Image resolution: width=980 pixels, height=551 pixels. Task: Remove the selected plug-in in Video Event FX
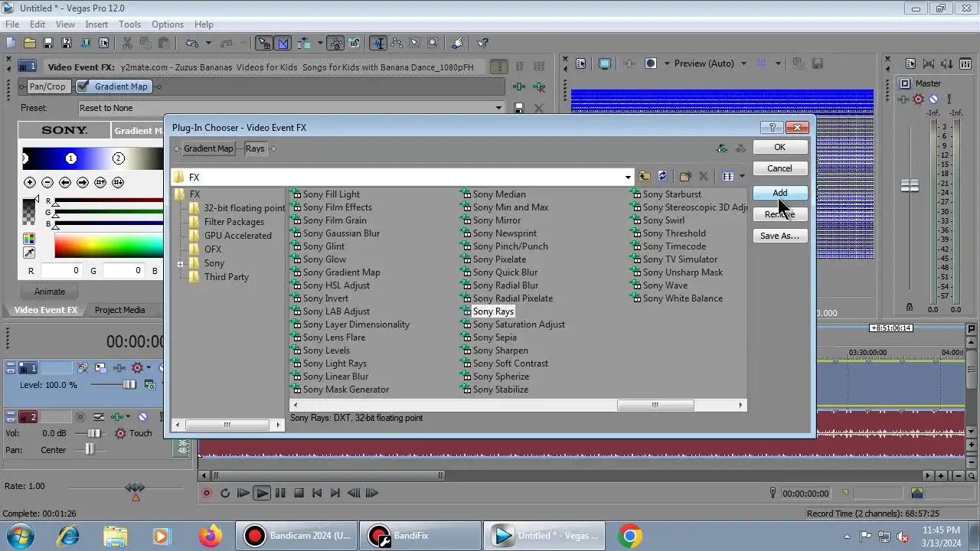539,87
